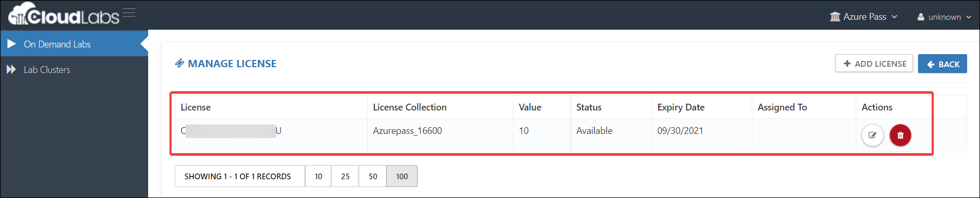This screenshot has height=198, width=980.
Task: Click the unknown user avatar icon
Action: (921, 17)
